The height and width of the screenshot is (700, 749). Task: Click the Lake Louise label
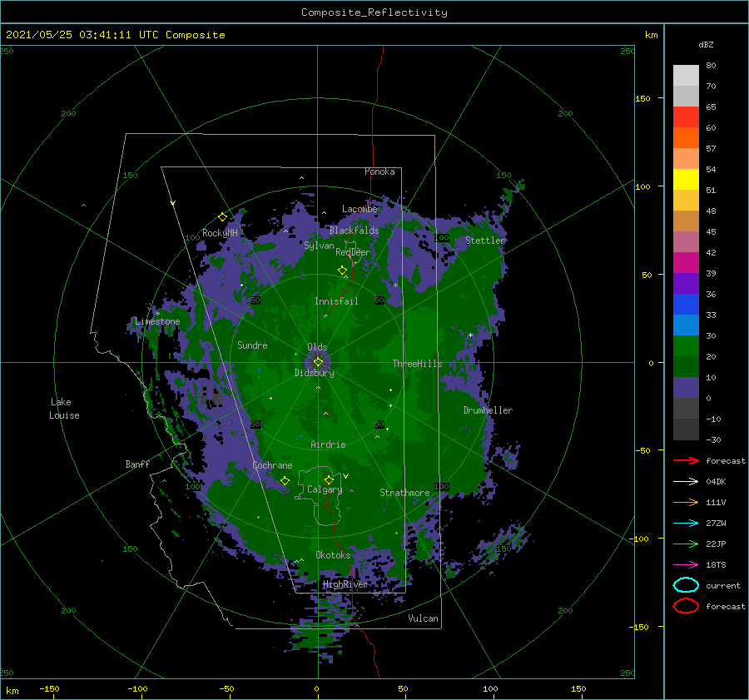click(x=64, y=409)
